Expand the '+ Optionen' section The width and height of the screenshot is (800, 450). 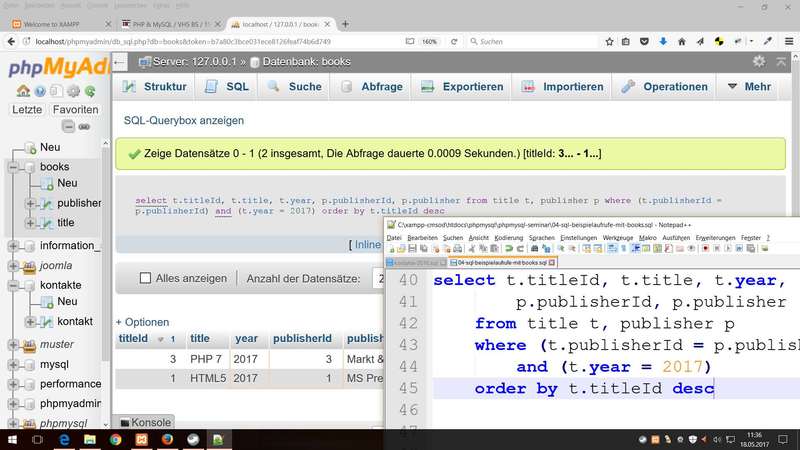142,322
